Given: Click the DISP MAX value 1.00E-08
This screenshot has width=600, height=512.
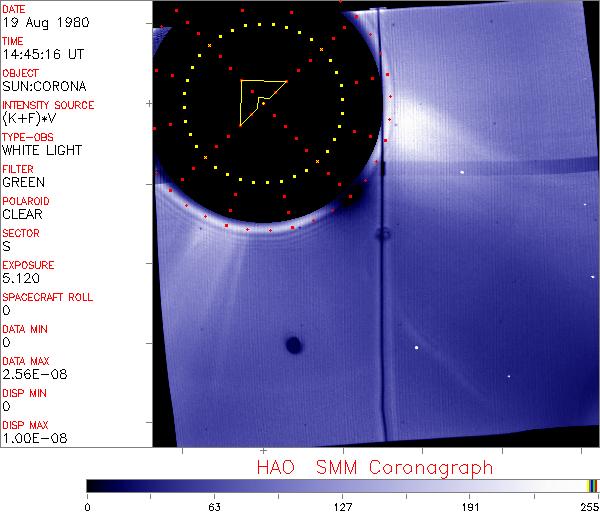Looking at the screenshot, I should click(31, 438).
